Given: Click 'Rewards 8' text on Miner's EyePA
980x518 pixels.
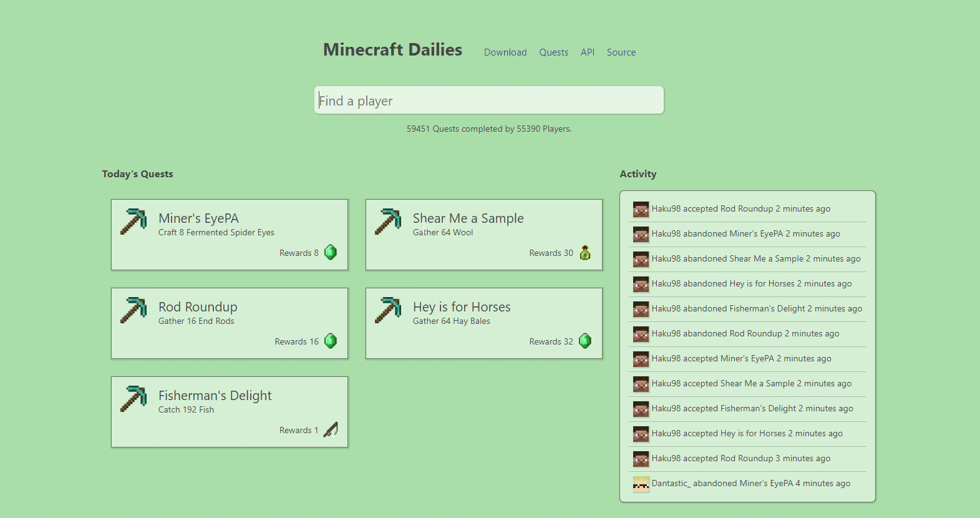Looking at the screenshot, I should (x=299, y=253).
